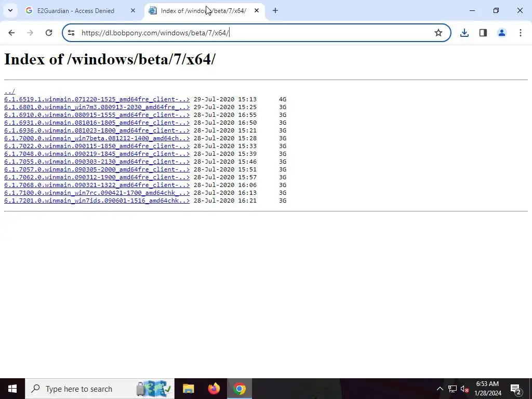Image resolution: width=532 pixels, height=399 pixels.
Task: Go back to previous page
Action: 11,33
